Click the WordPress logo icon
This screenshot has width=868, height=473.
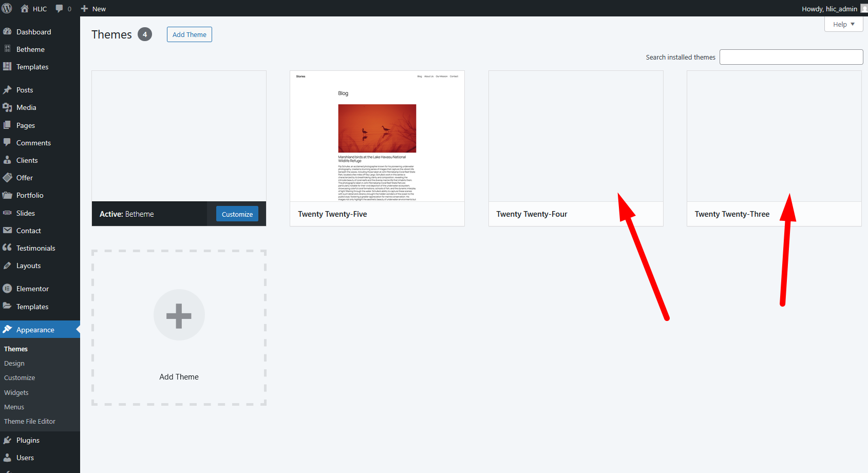pyautogui.click(x=7, y=8)
